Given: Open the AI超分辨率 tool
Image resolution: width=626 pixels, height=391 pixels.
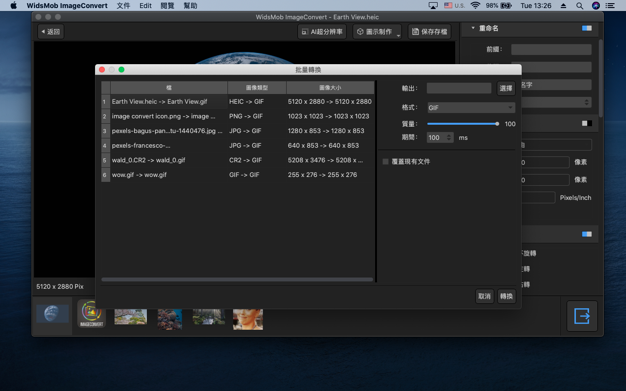Looking at the screenshot, I should coord(322,32).
